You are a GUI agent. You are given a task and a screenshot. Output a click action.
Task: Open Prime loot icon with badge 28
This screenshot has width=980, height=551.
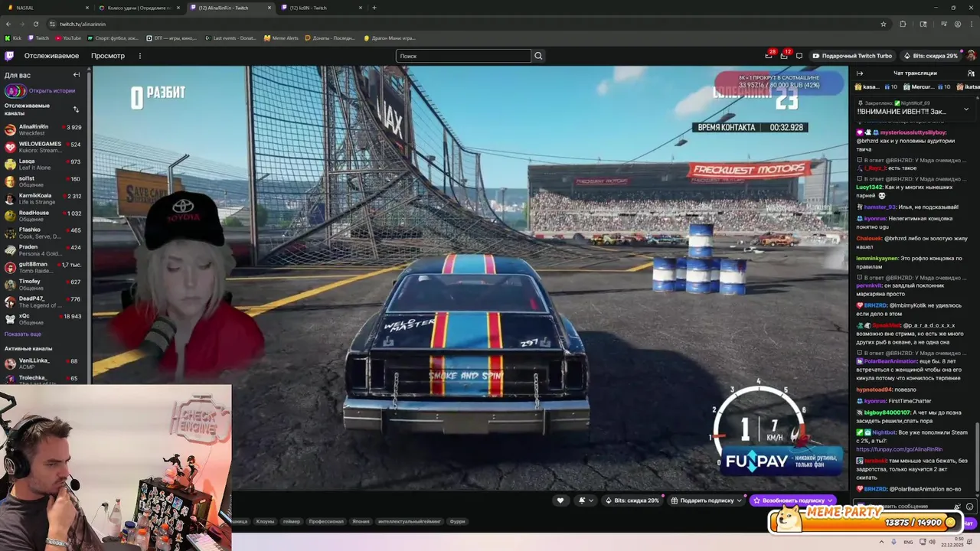pyautogui.click(x=769, y=55)
